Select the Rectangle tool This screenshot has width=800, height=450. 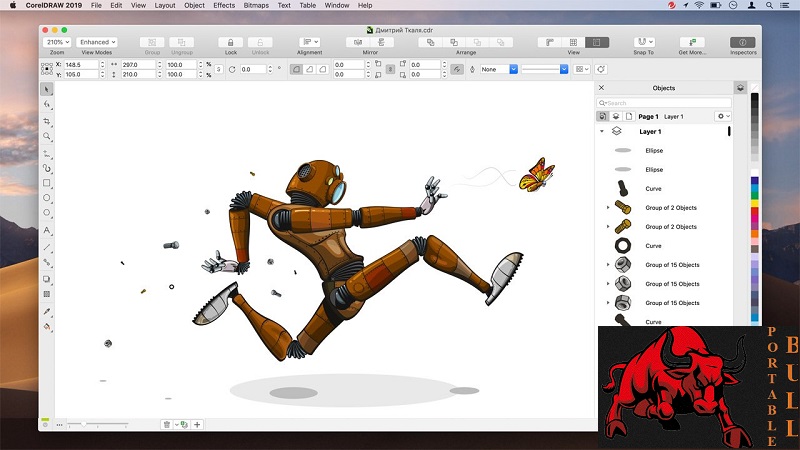[46, 183]
